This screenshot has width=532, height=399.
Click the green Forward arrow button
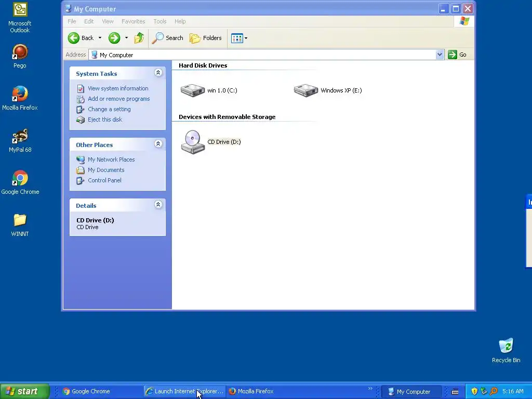114,38
